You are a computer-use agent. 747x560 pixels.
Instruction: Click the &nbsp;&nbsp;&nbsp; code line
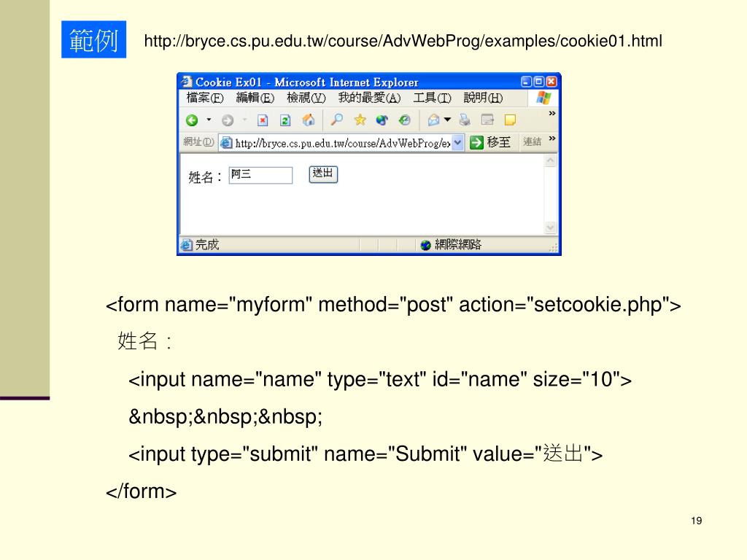(x=225, y=416)
